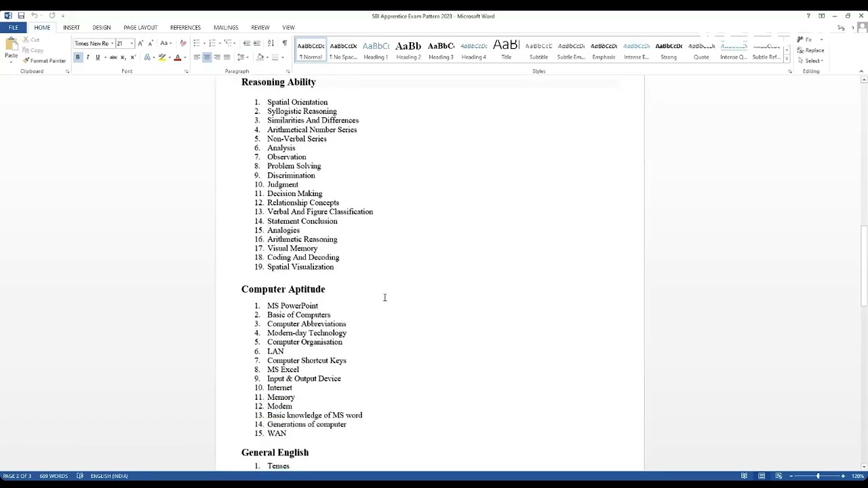Screen dimensions: 868x488
Task: Switch to the MAILINGS tab
Action: click(x=226, y=28)
